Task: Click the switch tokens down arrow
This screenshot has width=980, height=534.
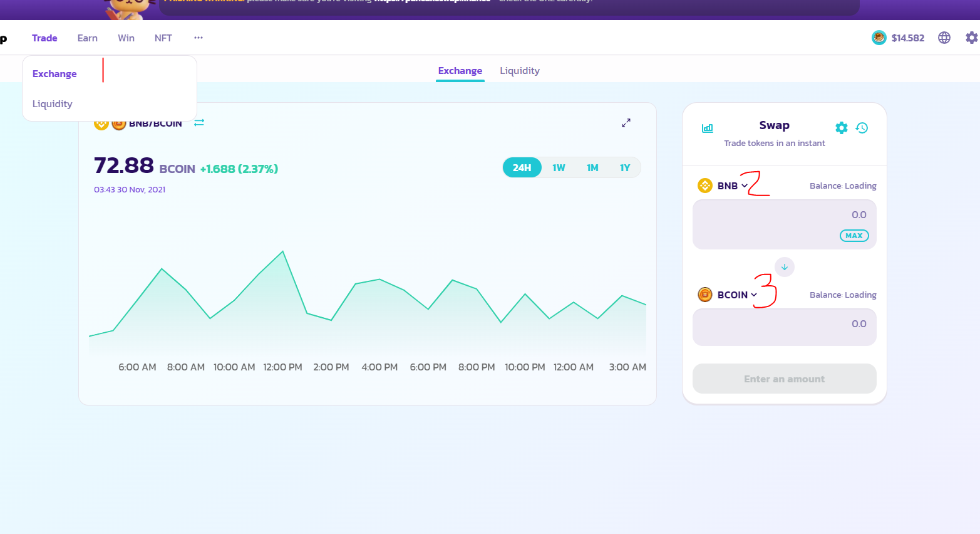Action: [x=785, y=267]
